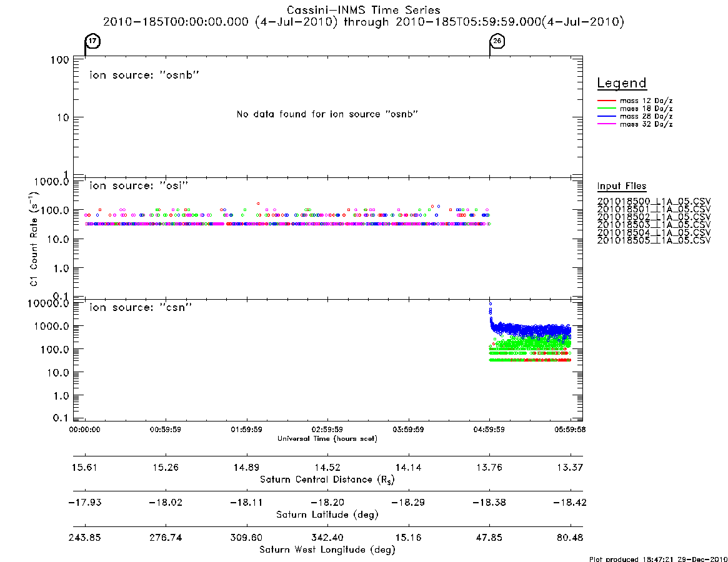This screenshot has height=562, width=728.
Task: Click time tick label 02:59:59
Action: (327, 430)
